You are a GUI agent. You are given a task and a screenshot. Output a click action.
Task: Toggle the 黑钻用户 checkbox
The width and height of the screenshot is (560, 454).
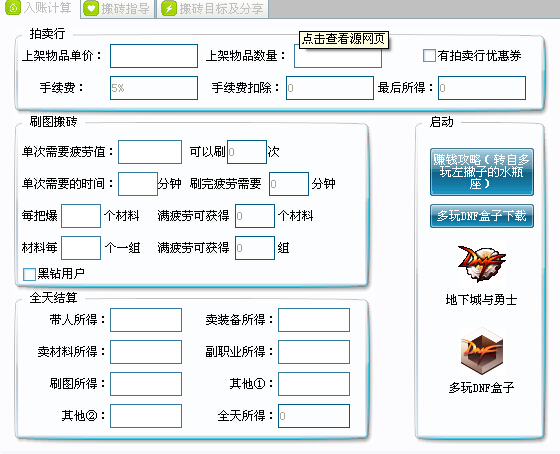29,274
